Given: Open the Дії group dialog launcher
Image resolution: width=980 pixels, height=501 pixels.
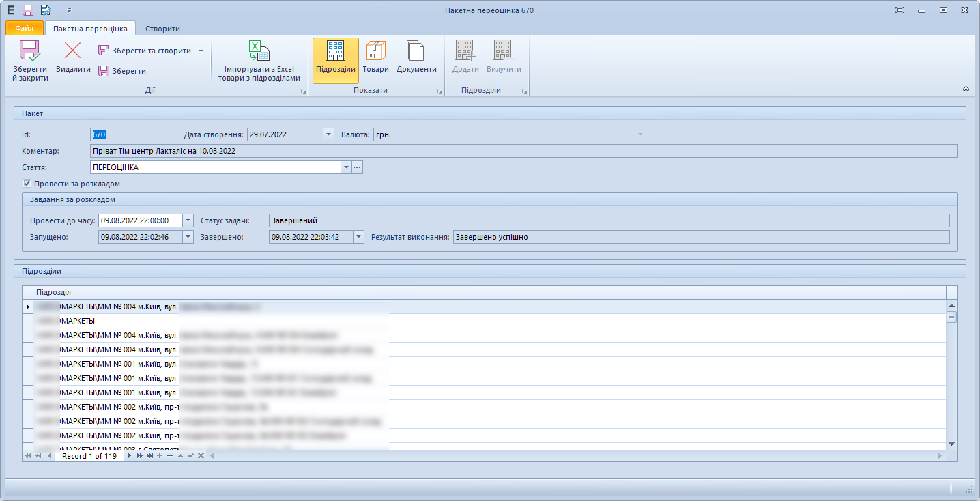Looking at the screenshot, I should (303, 91).
